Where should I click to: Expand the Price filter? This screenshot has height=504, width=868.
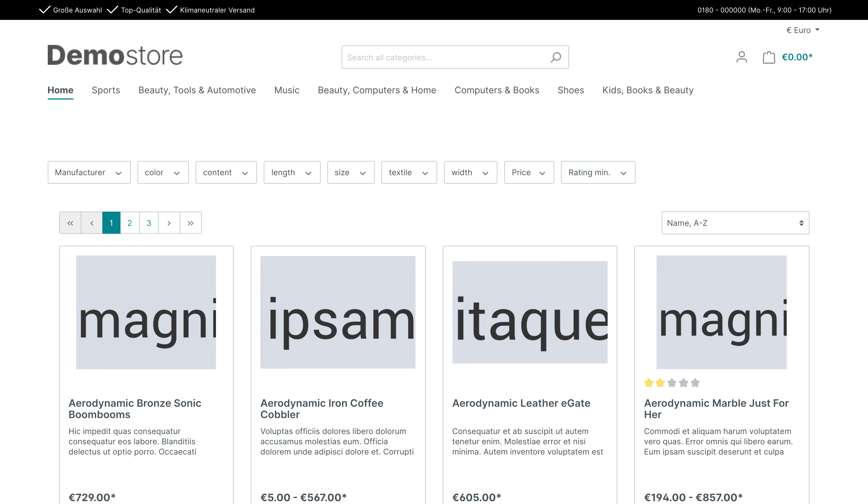point(529,172)
